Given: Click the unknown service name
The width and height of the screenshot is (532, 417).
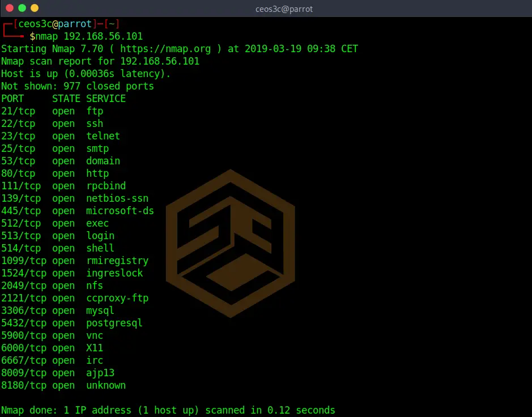Looking at the screenshot, I should [x=106, y=385].
